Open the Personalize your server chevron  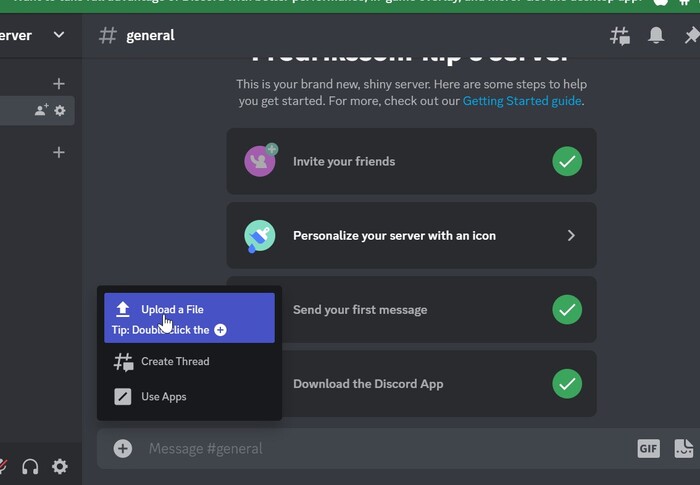coord(571,236)
